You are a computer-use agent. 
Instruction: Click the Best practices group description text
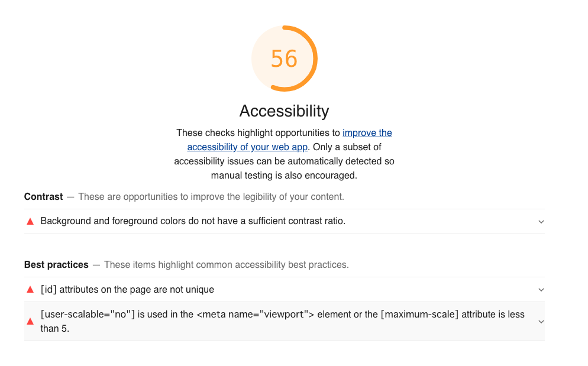tap(227, 265)
